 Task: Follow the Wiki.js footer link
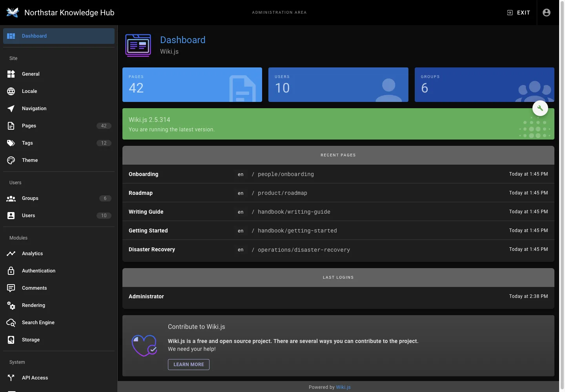point(343,387)
